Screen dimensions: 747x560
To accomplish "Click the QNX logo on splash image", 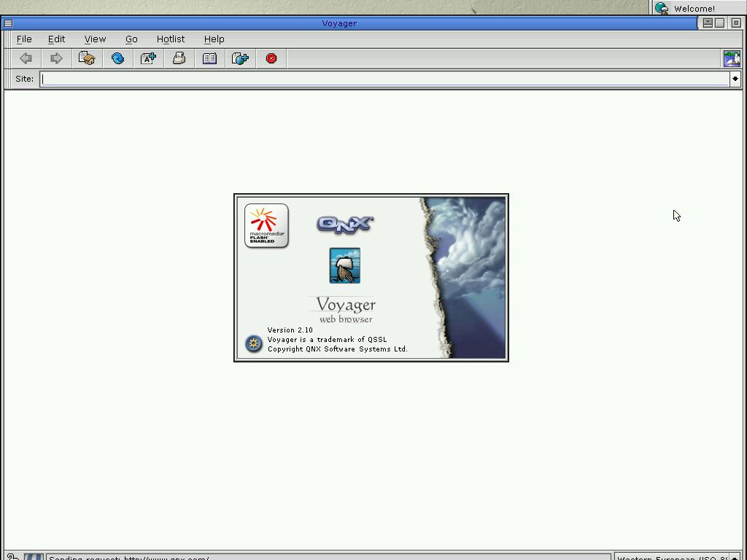I will coord(345,225).
